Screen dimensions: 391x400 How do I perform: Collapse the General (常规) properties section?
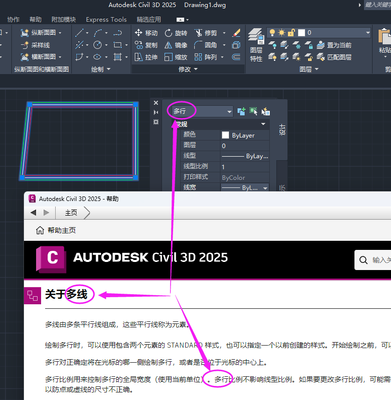[263, 124]
